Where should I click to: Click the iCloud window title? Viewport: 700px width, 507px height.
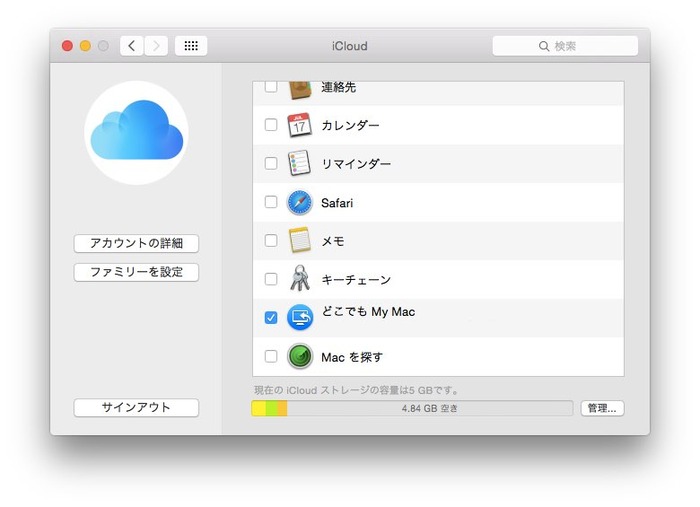[x=350, y=46]
